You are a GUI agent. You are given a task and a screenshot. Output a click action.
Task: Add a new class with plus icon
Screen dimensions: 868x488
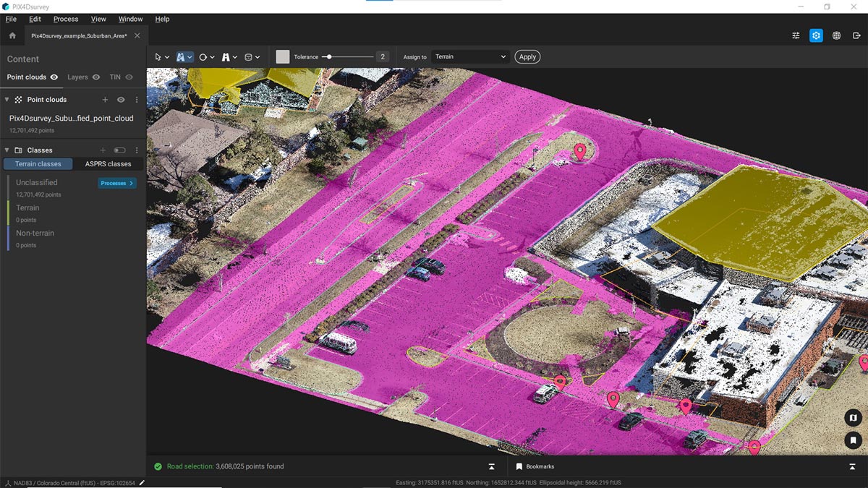click(103, 150)
